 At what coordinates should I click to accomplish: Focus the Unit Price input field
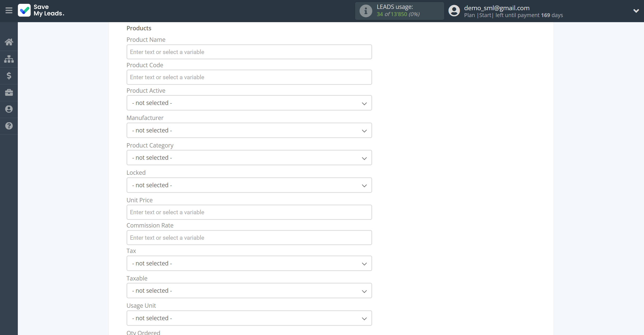click(249, 212)
